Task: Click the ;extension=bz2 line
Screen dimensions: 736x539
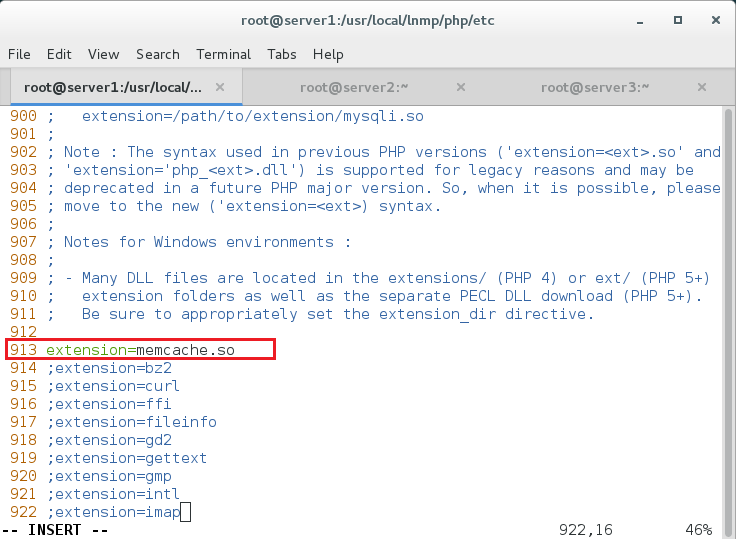Action: pos(109,368)
